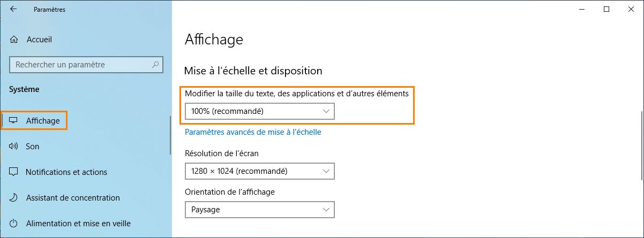Click the Affichage monitor icon
The height and width of the screenshot is (238, 644).
[14, 121]
